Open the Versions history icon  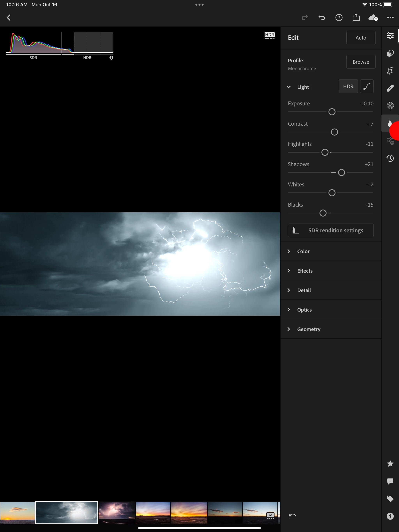tap(390, 158)
